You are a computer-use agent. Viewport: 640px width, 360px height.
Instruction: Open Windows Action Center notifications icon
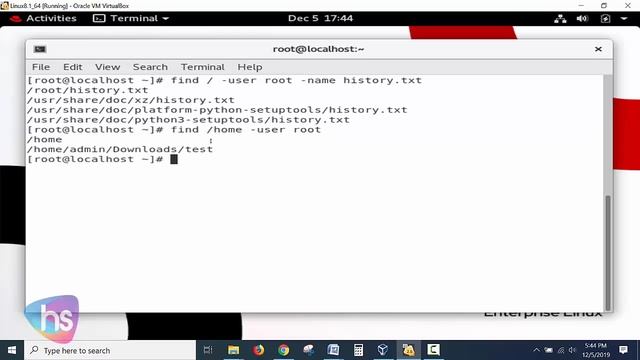coord(623,350)
